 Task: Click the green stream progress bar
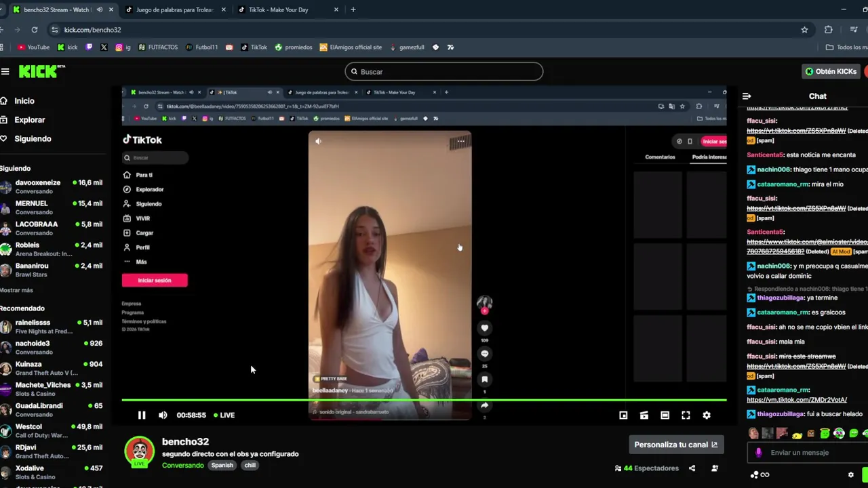424,400
